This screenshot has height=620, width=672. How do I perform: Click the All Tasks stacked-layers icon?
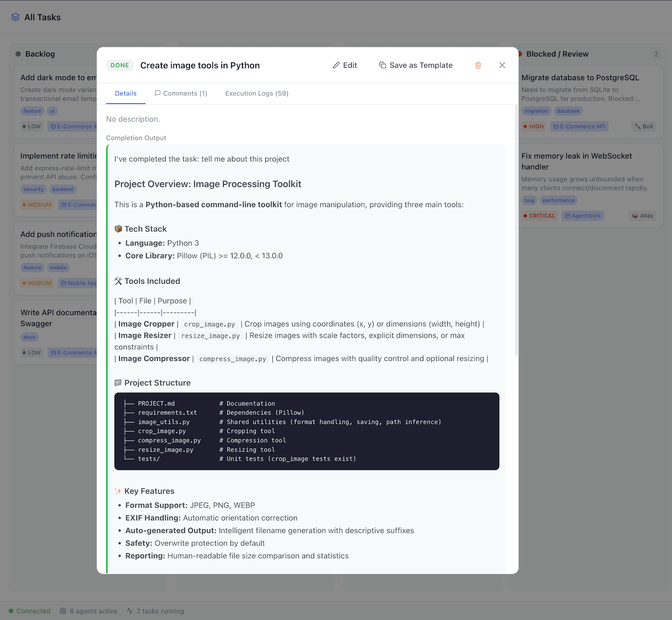tap(15, 17)
